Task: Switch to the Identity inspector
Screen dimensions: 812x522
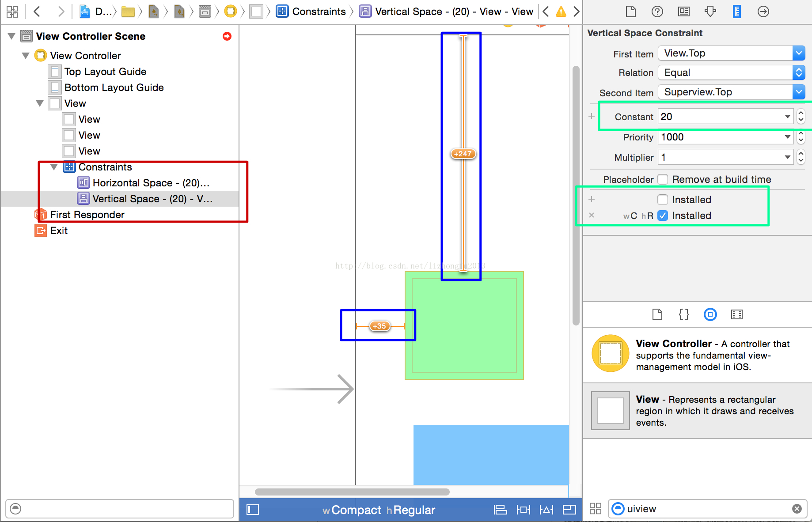Action: [684, 11]
